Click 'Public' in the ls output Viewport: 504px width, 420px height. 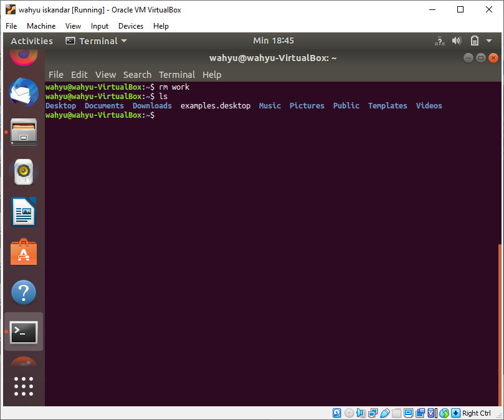346,105
